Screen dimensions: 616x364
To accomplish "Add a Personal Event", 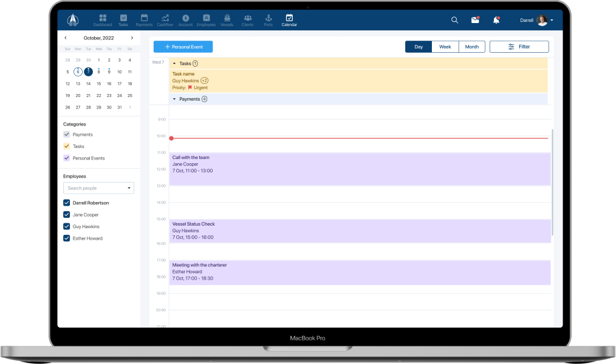I will click(183, 47).
